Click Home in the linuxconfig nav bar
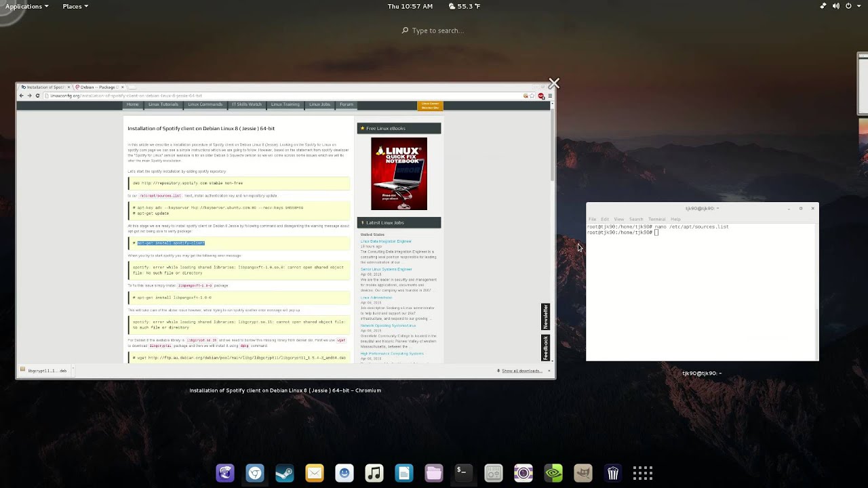 tap(133, 104)
